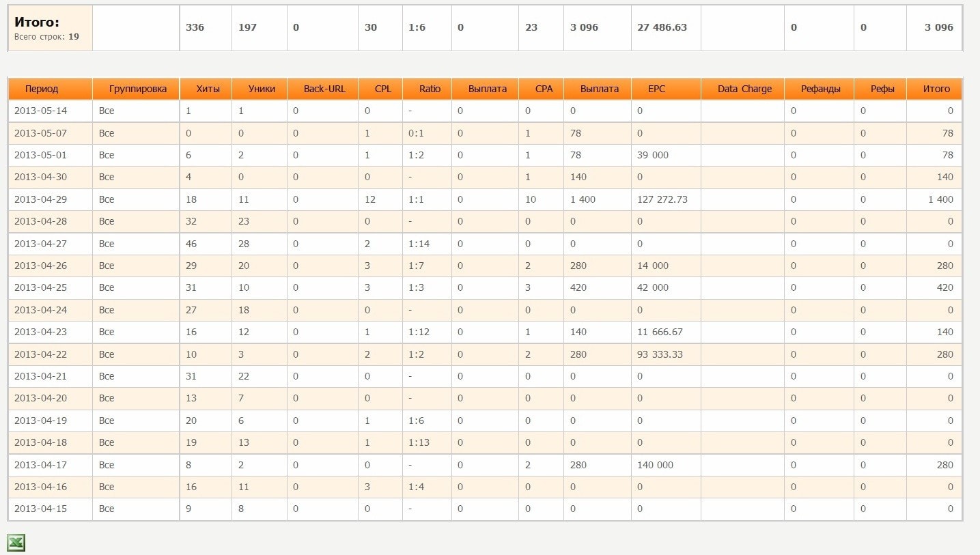
Task: Select the date 2013-04-21
Action: (x=40, y=376)
